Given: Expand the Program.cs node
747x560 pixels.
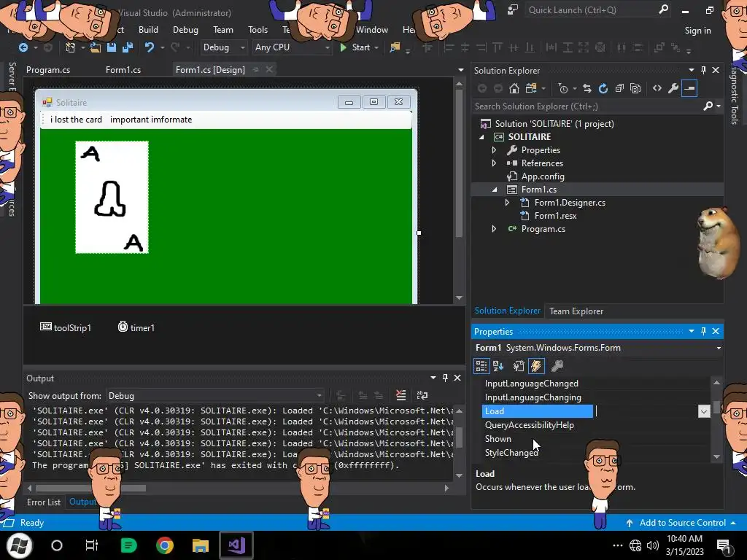Looking at the screenshot, I should click(494, 228).
